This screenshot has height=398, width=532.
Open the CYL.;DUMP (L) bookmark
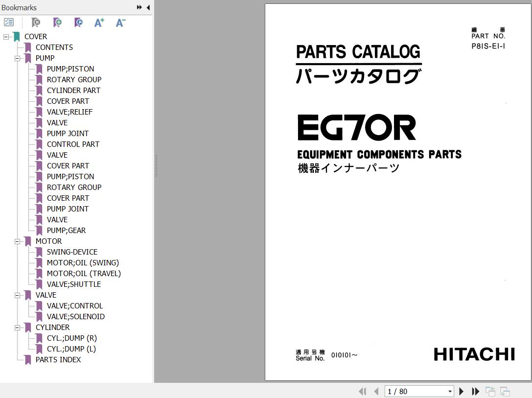pyautogui.click(x=71, y=349)
